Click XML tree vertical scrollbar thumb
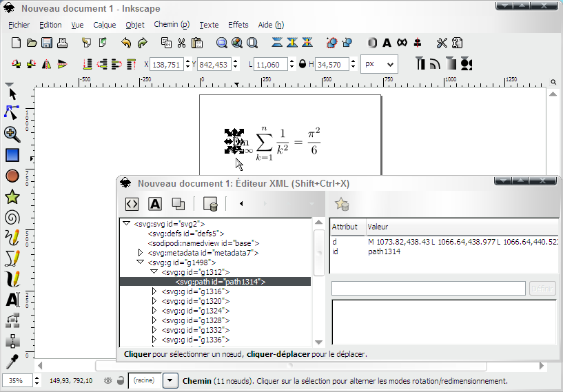The width and height of the screenshot is (563, 392). [319, 253]
